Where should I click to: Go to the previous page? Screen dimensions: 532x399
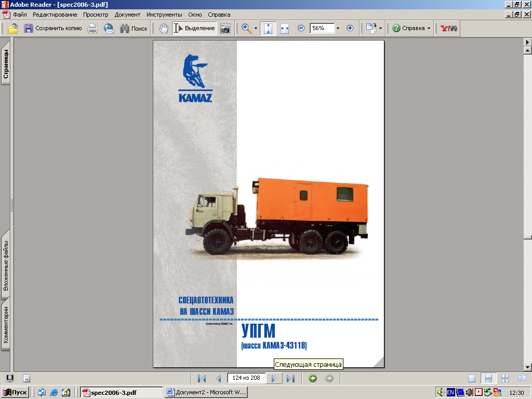pos(219,378)
